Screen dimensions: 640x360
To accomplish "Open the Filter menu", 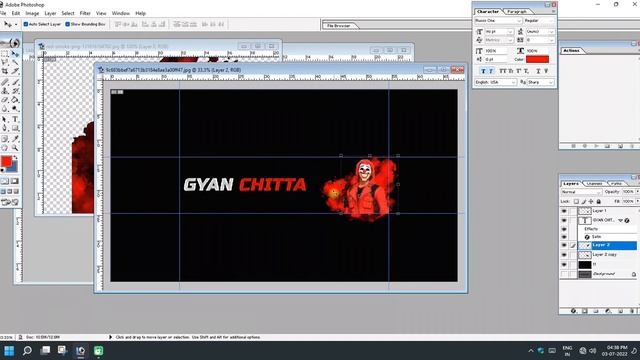I will pos(85,13).
